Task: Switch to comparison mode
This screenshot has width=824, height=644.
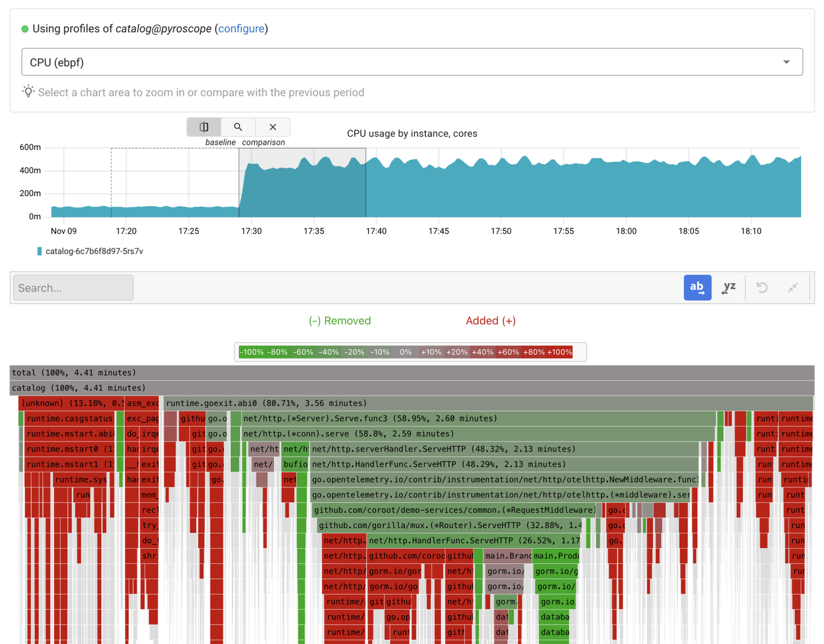Action: (263, 142)
